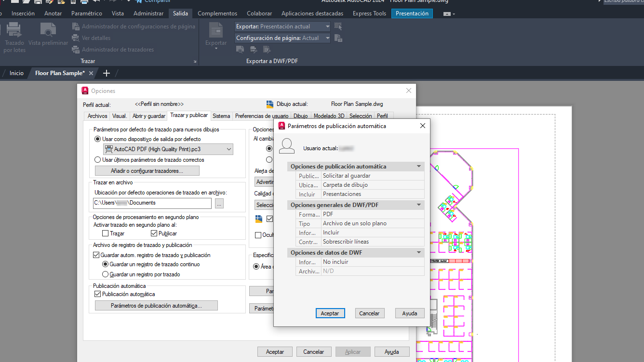This screenshot has height=362, width=644.
Task: Click the AutoCAD logo in Parámetros de publicación automática title
Action: tap(282, 126)
